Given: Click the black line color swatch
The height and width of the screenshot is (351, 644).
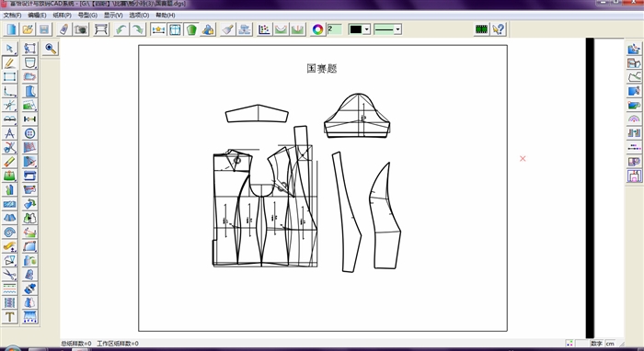Looking at the screenshot, I should pos(356,29).
